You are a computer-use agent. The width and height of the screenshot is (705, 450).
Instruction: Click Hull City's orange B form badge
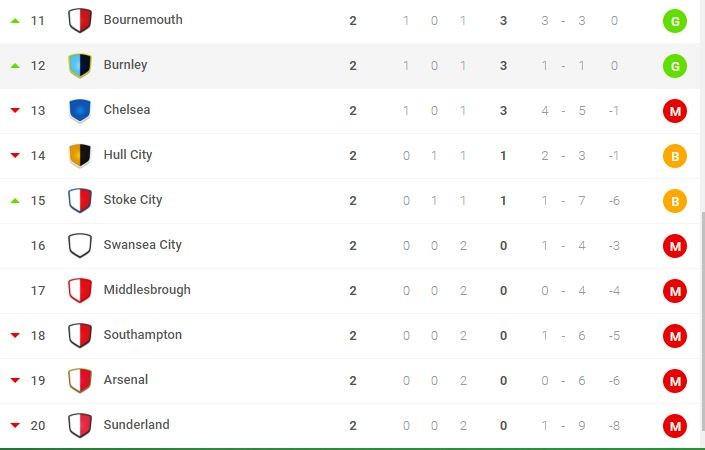tap(675, 156)
